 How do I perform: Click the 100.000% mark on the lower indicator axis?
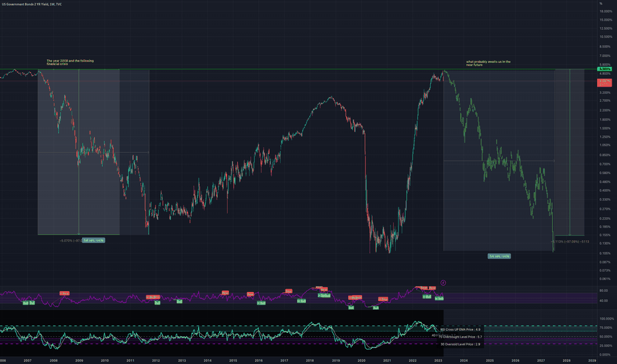pyautogui.click(x=606, y=319)
